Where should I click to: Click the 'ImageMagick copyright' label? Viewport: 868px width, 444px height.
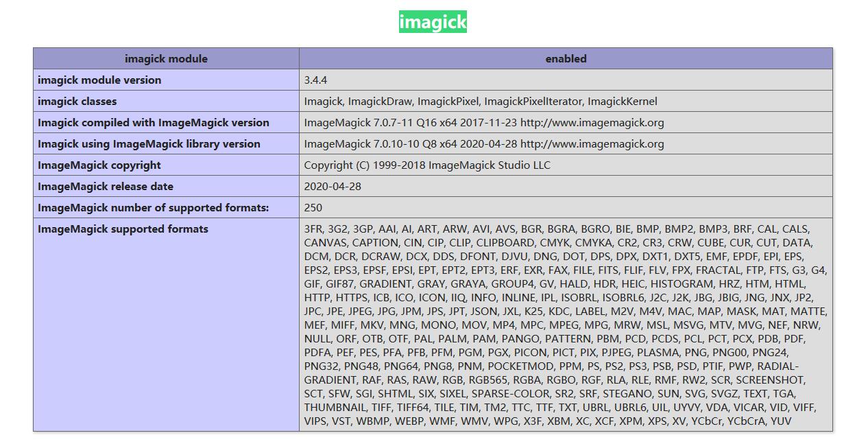coord(99,165)
